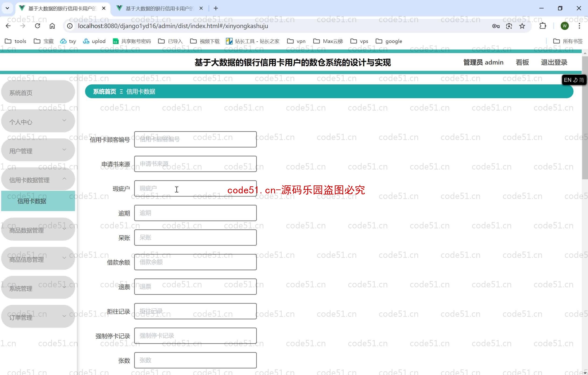588x375 pixels.
Task: Focus the 信用卡顾客编号 input field
Action: (195, 139)
